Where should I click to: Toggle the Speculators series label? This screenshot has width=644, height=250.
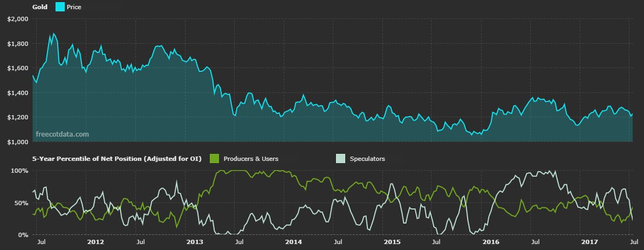coord(367,159)
